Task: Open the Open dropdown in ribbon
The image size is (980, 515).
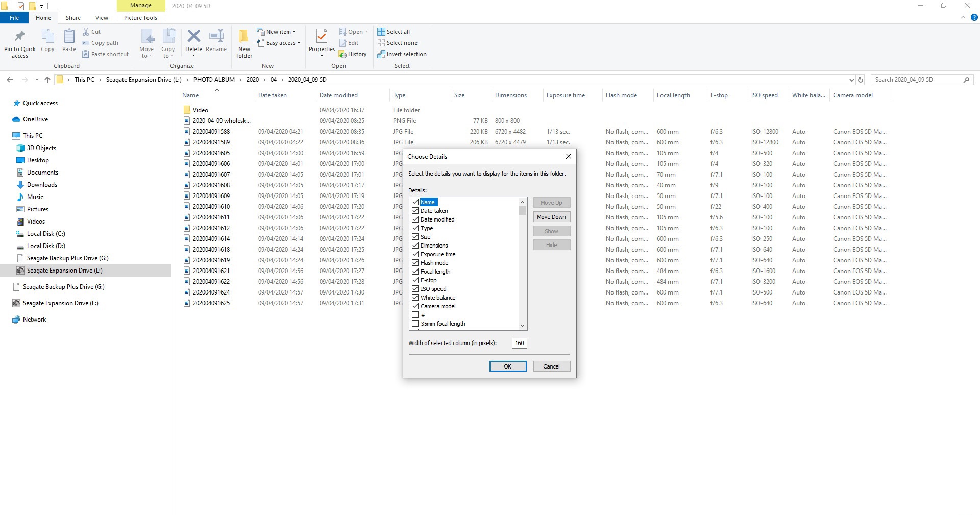Action: tap(354, 32)
